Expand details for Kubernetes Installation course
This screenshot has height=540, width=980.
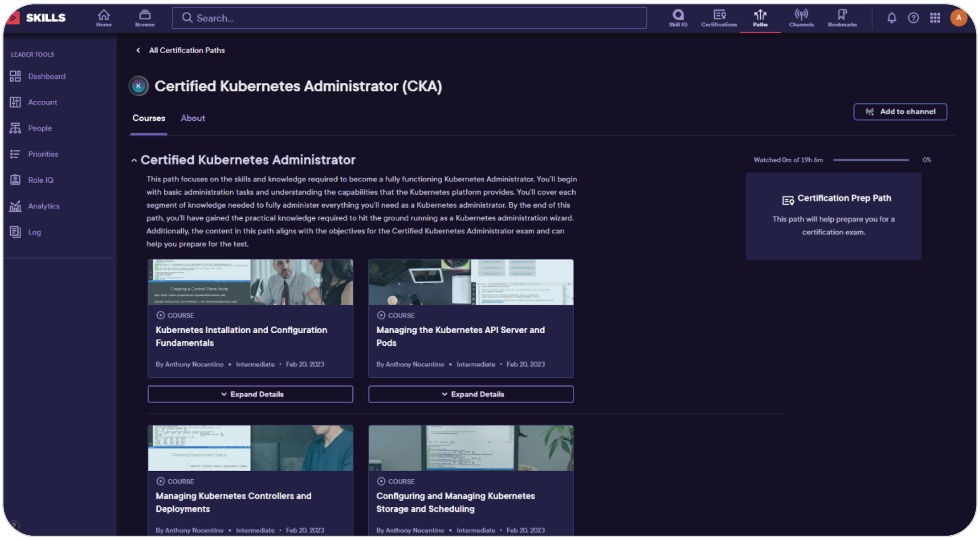pos(250,394)
